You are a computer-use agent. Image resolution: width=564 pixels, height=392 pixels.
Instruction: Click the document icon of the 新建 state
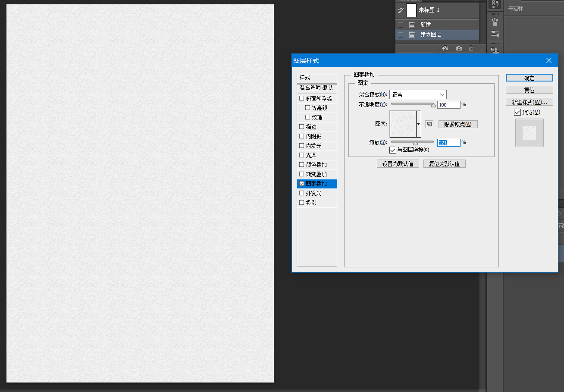coord(412,25)
